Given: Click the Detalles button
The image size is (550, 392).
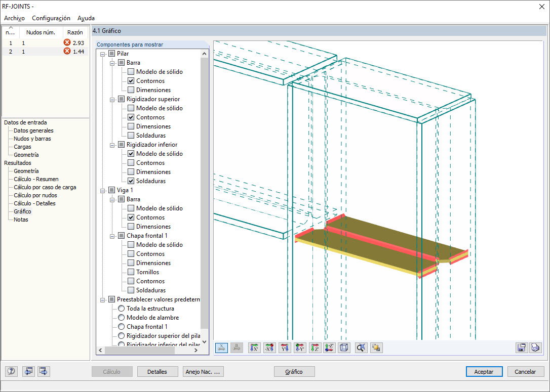Looking at the screenshot, I should [157, 371].
